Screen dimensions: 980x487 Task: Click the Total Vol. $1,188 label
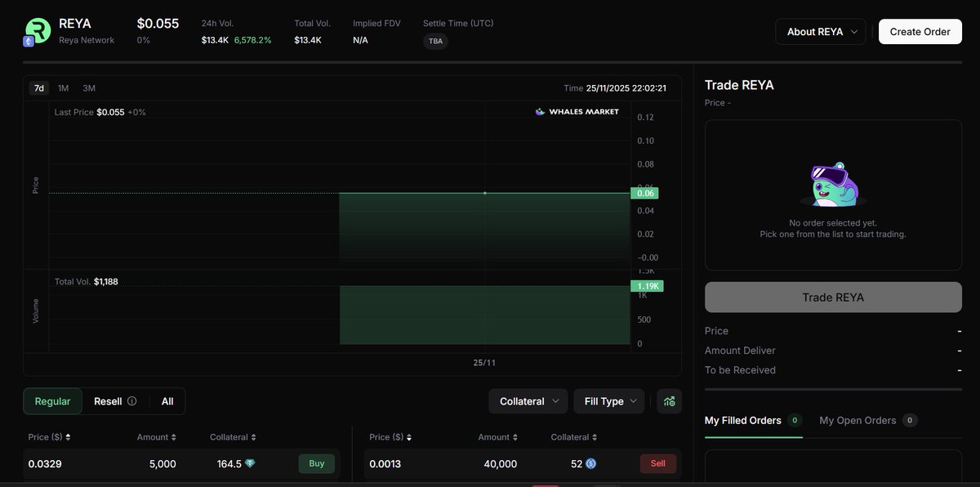coord(86,282)
